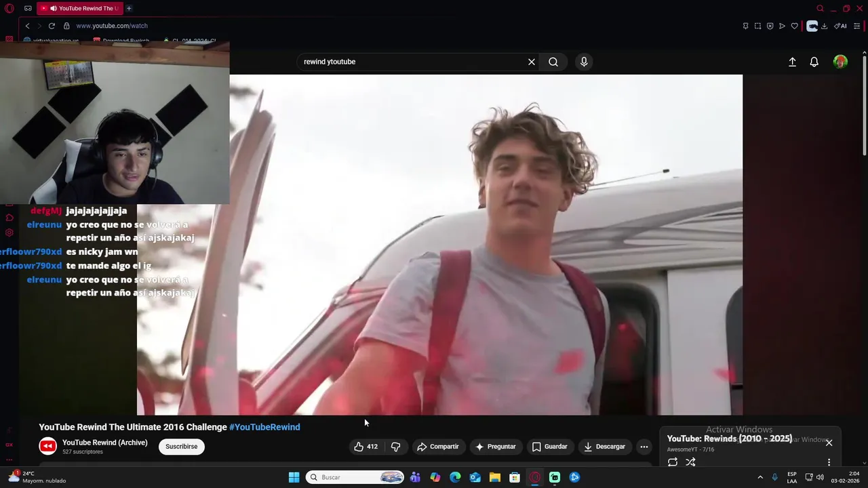Click the taskbar Buscar search box
This screenshot has width=868, height=488.
click(x=355, y=477)
